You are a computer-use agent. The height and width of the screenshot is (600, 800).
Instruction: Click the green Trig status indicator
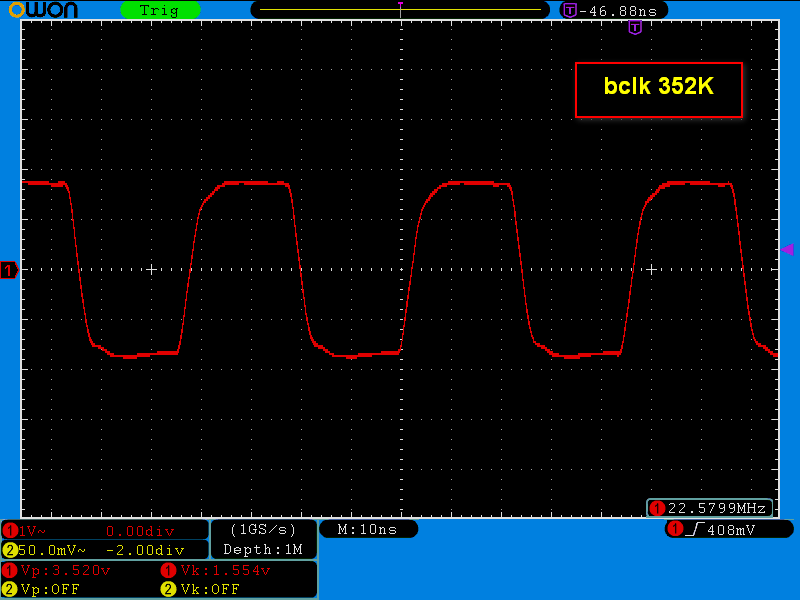tap(160, 10)
